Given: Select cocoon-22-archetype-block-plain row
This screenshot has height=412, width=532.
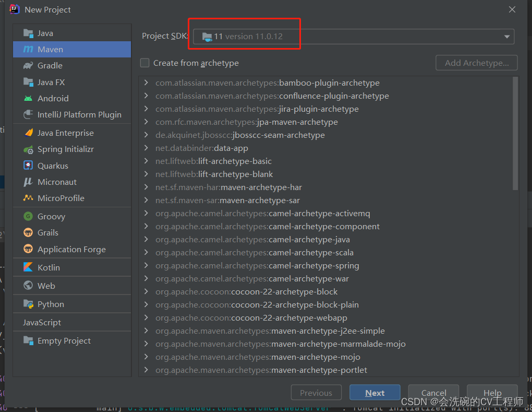Looking at the screenshot, I should coord(325,304).
